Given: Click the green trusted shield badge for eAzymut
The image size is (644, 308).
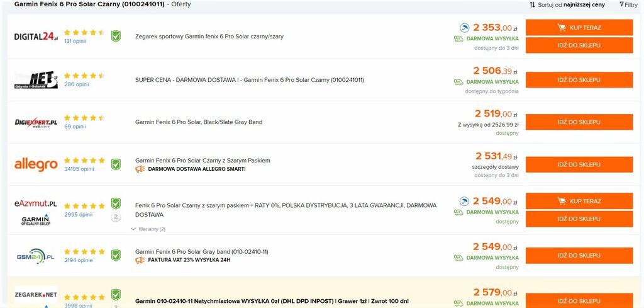Looking at the screenshot, I should click(116, 203).
